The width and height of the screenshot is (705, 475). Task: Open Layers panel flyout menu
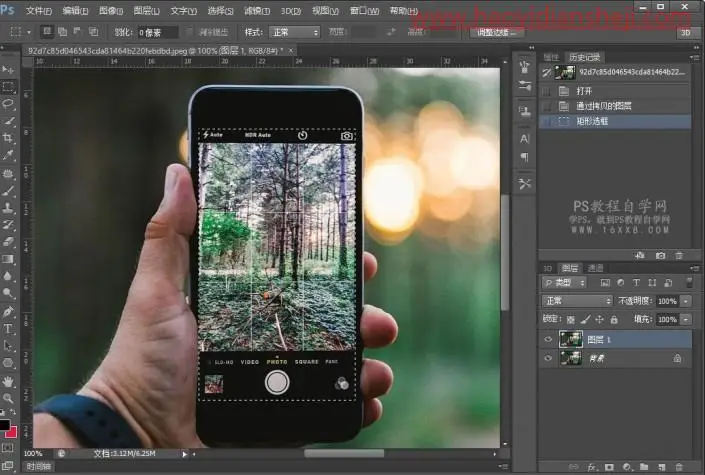point(694,268)
